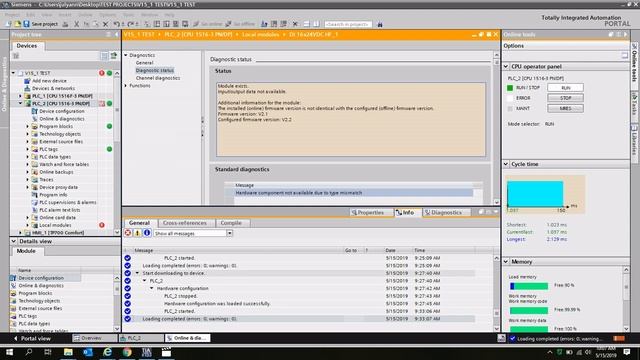Click the Print icon in the toolbar

click(x=65, y=24)
